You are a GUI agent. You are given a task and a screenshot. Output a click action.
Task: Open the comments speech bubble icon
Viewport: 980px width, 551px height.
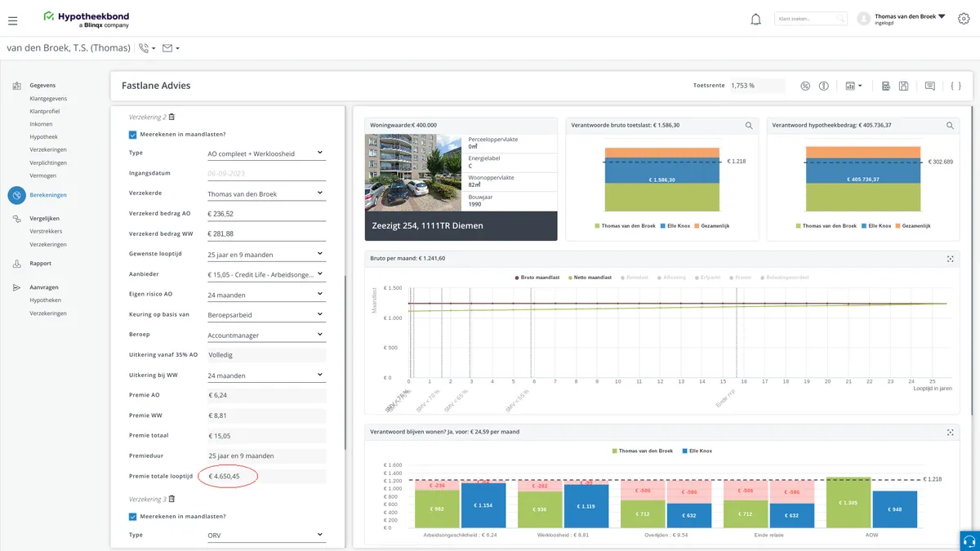click(929, 86)
